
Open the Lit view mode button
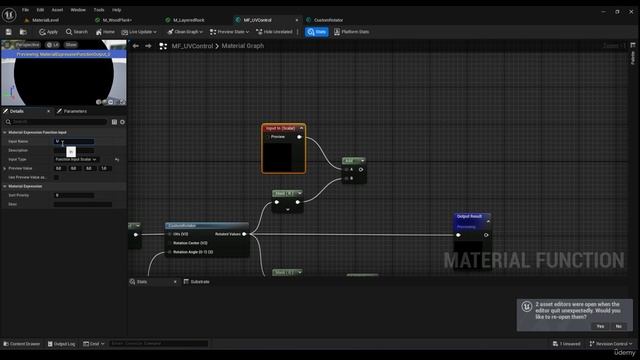pos(53,44)
